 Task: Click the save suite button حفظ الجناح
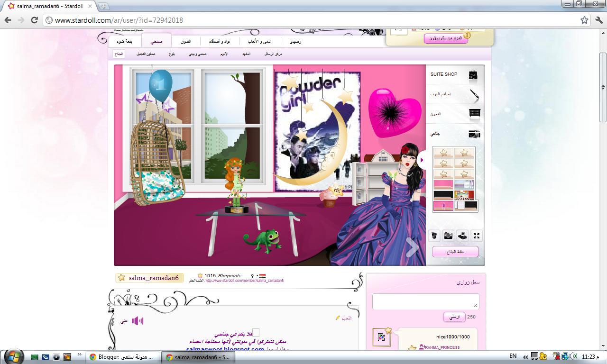pyautogui.click(x=455, y=252)
